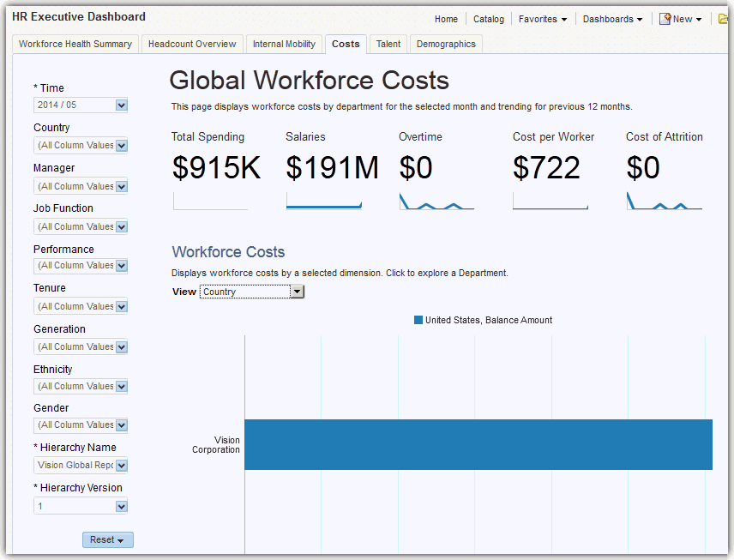Click the New document icon
This screenshot has width=734, height=560.
click(x=665, y=19)
